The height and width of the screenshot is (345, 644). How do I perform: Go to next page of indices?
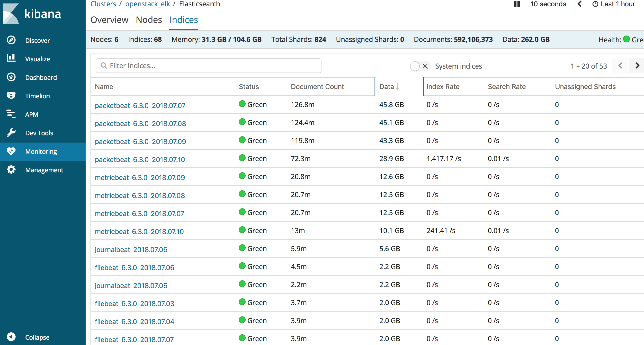click(x=637, y=66)
